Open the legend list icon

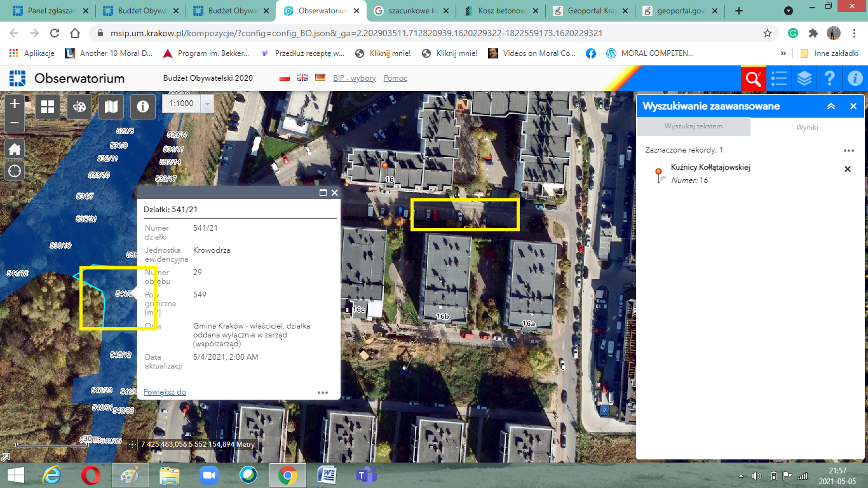click(x=779, y=79)
